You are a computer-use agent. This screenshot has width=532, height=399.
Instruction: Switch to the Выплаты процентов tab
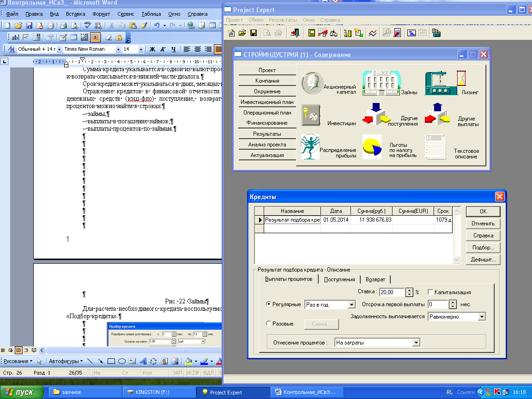(288, 279)
